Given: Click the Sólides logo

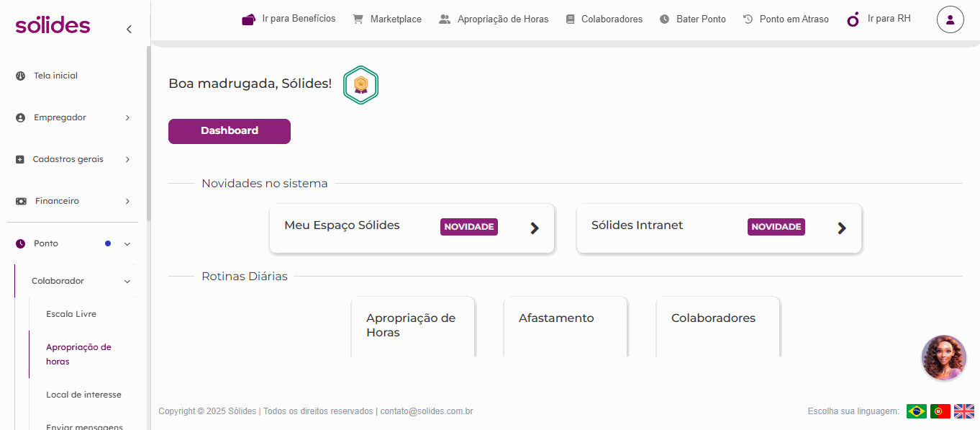Looking at the screenshot, I should pos(53,25).
